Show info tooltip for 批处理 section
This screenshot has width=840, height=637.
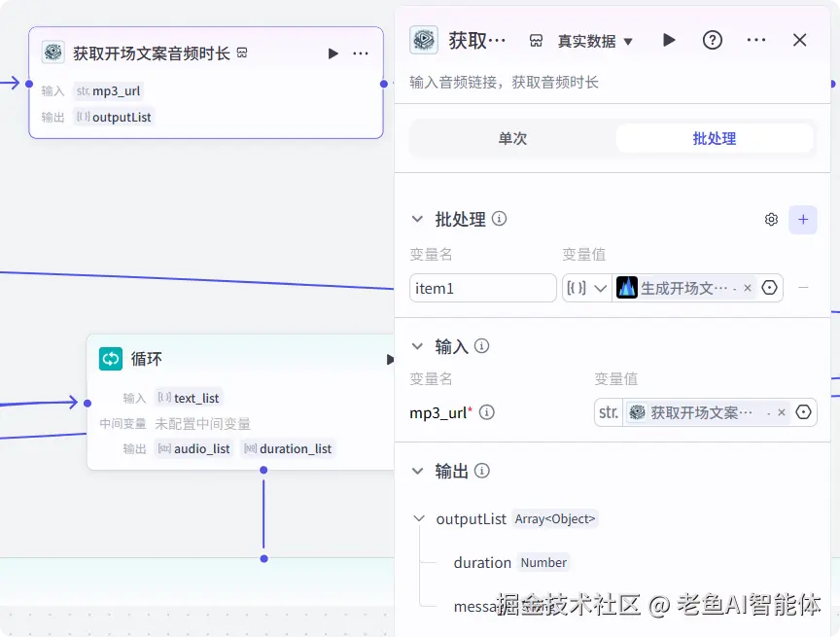click(500, 219)
